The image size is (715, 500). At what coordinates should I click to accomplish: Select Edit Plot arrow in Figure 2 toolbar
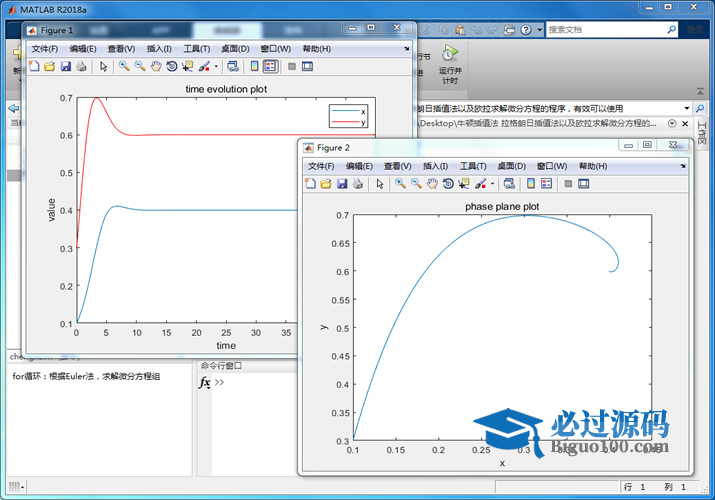pyautogui.click(x=380, y=184)
